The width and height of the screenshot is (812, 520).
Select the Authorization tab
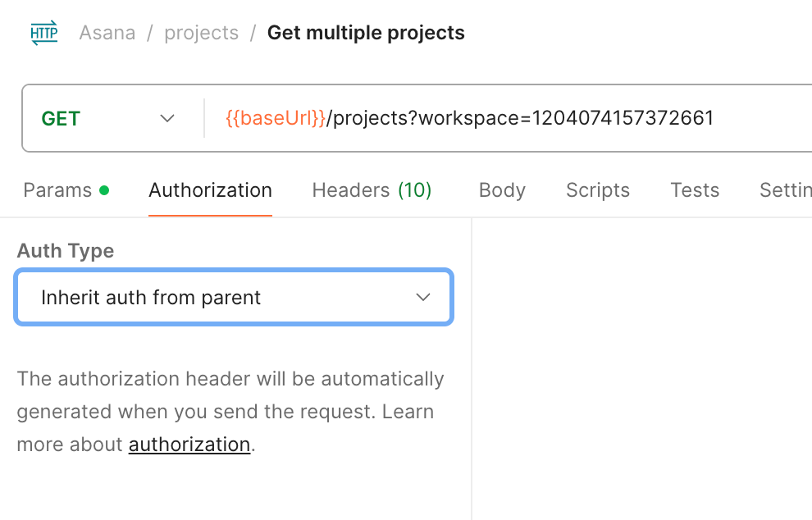tap(210, 190)
